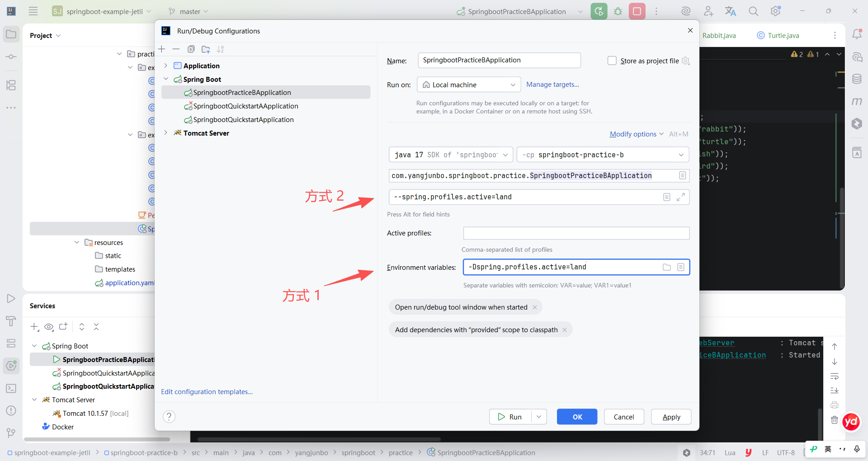
Task: Open the Modify options dropdown
Action: [x=637, y=134]
